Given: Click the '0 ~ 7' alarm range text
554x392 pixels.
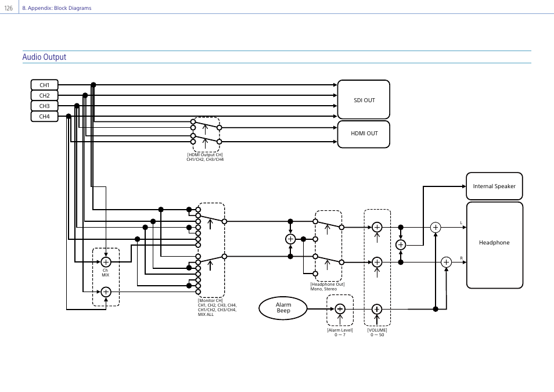Looking at the screenshot, I should pos(340,335).
